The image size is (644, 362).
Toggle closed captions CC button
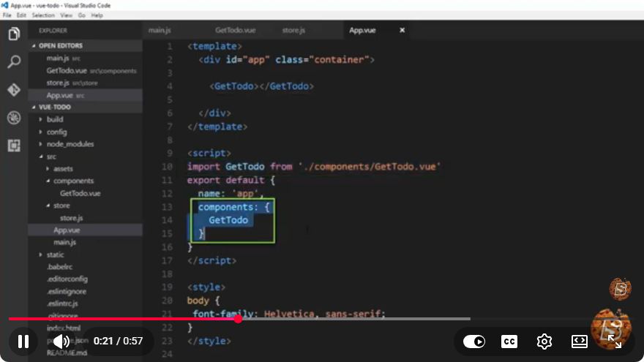[509, 342]
